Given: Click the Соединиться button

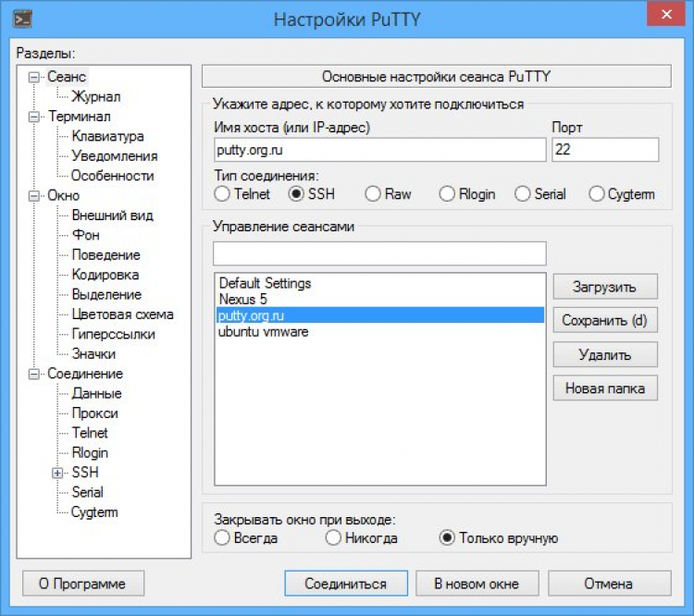Looking at the screenshot, I should coord(346,584).
